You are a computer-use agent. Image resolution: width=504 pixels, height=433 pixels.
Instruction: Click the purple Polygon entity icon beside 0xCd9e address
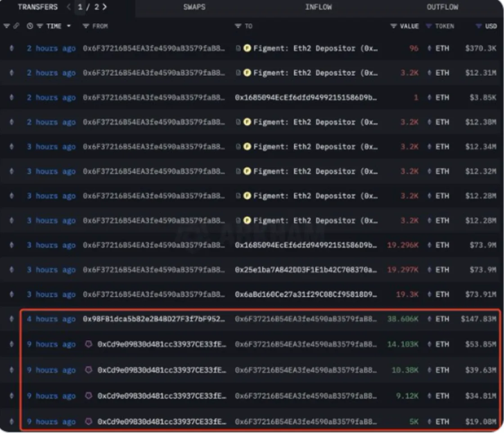89,344
